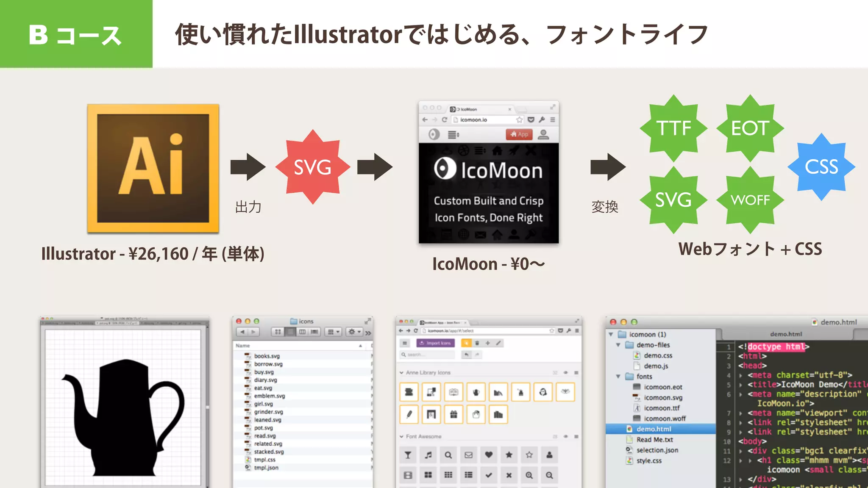The width and height of the screenshot is (868, 488).
Task: Open the Finder gear action dropdown
Action: [354, 332]
